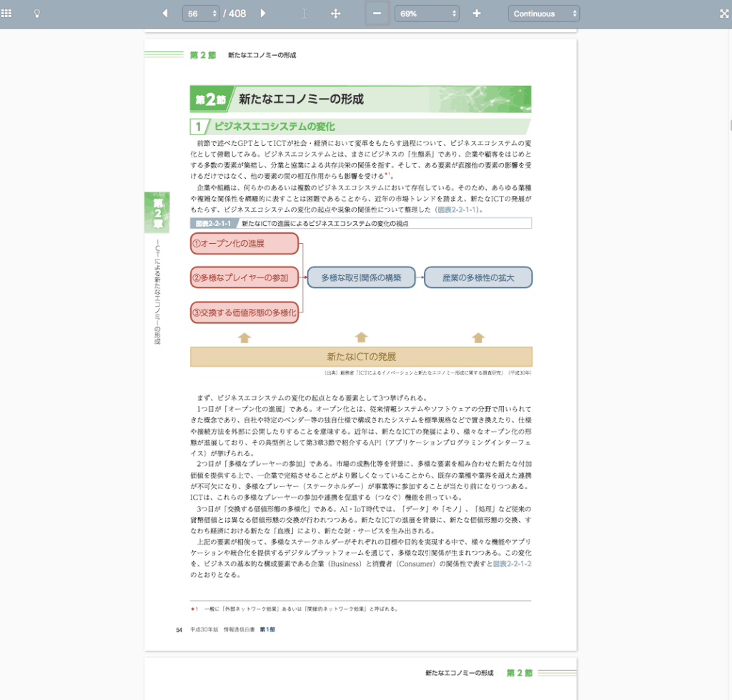Open the Continuous view mode dropdown

pos(544,14)
